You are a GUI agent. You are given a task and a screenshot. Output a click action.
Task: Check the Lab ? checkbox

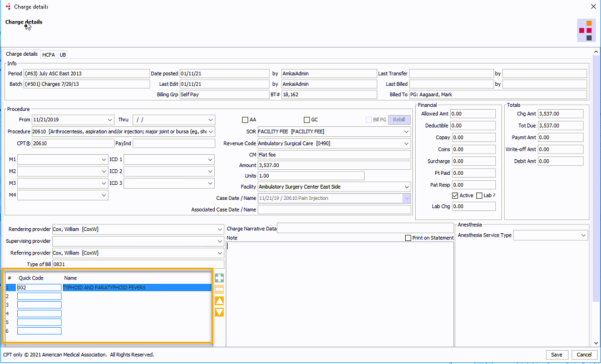pos(479,195)
